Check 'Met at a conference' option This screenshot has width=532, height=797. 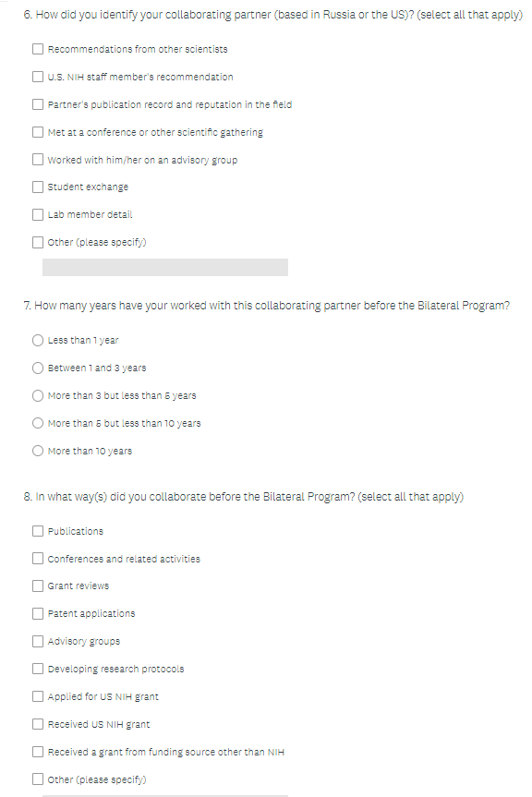click(38, 132)
